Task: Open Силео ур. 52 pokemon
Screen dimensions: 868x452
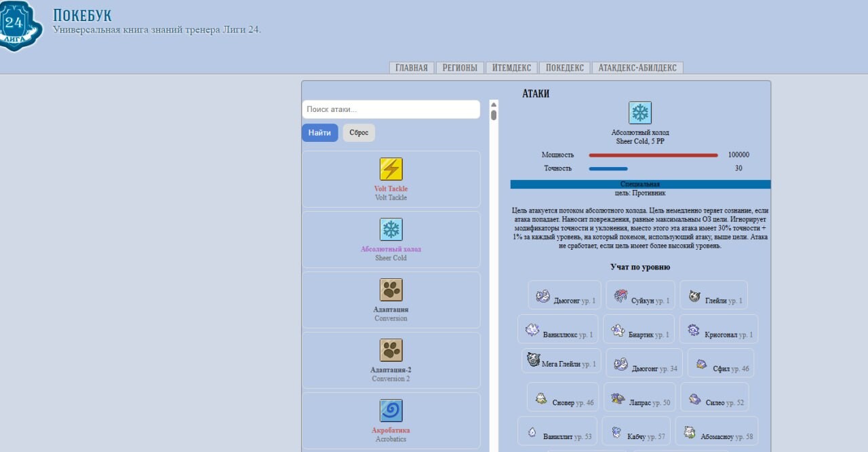Action: (715, 397)
